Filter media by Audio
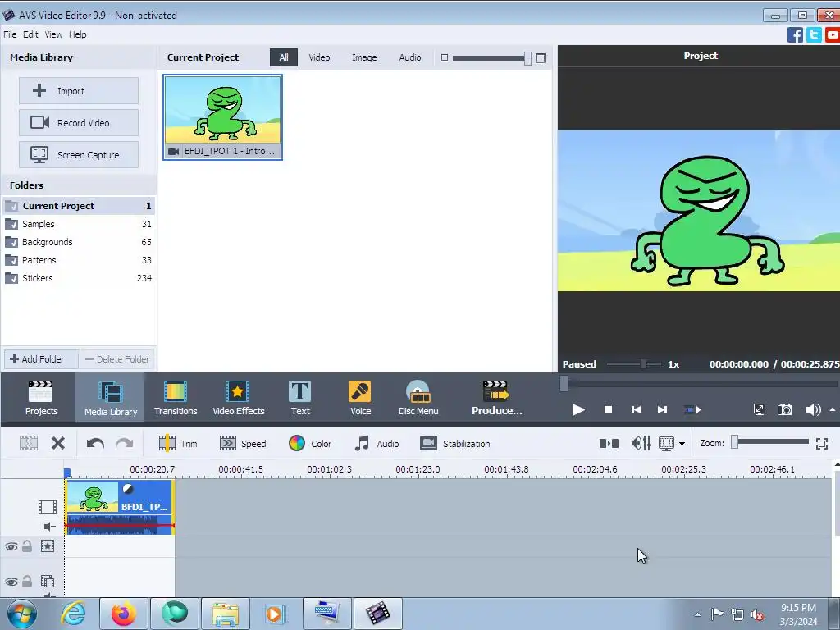This screenshot has height=630, width=840. point(410,57)
